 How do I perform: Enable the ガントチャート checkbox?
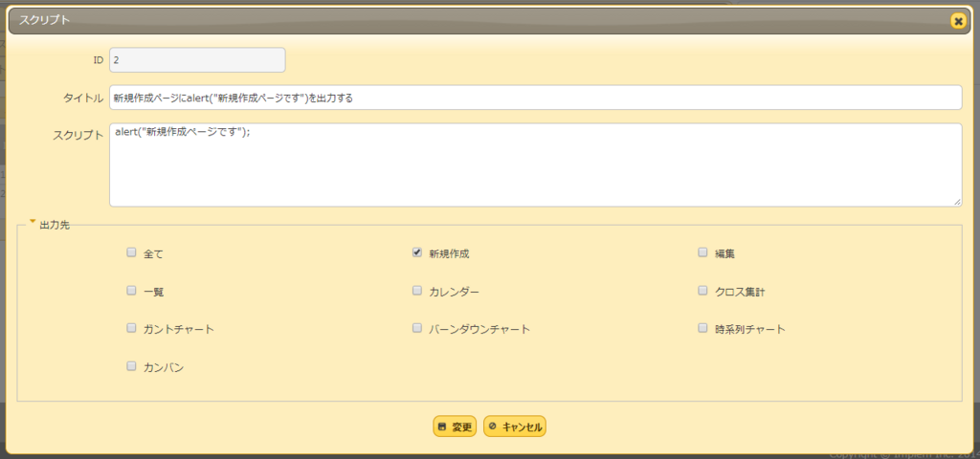(x=131, y=328)
